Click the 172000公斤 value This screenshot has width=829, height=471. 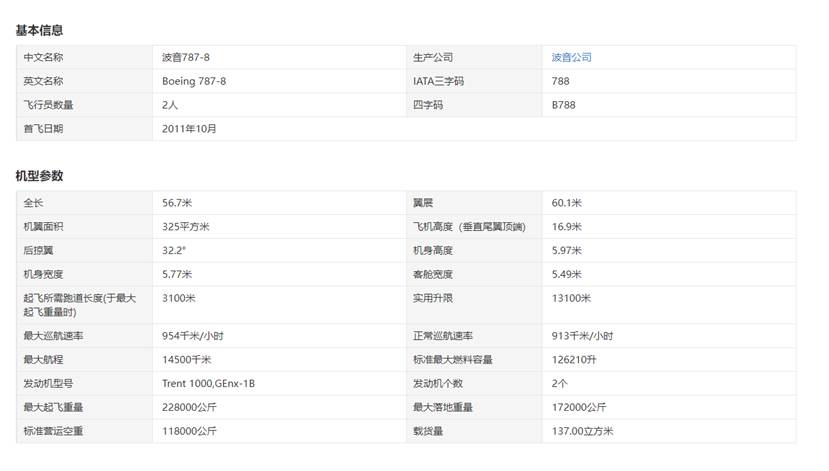[x=579, y=407]
